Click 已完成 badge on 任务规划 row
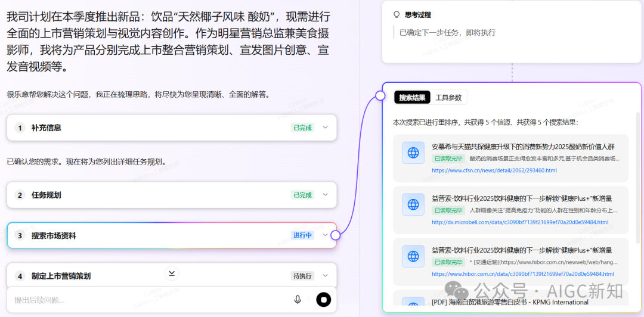The width and height of the screenshot is (644, 317). tap(302, 195)
